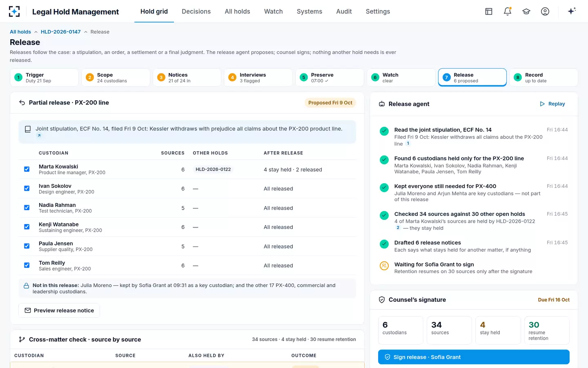
Task: Open the Trigger step card
Action: pos(44,77)
